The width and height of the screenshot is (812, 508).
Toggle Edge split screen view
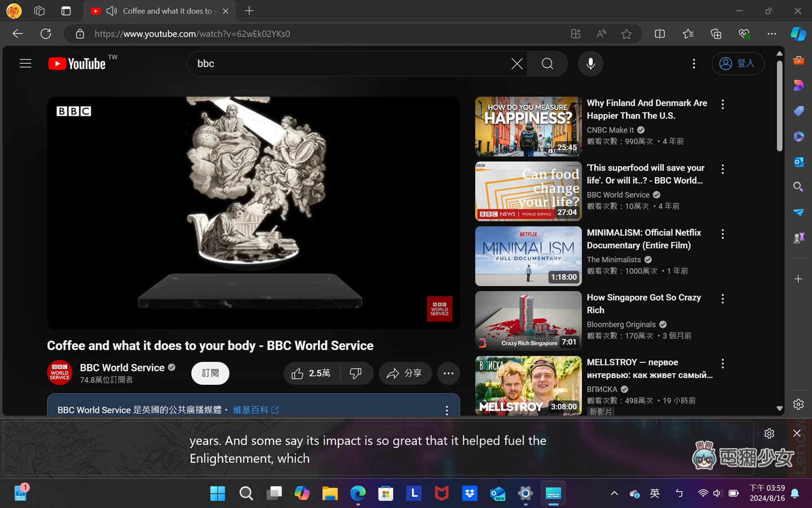coord(659,34)
